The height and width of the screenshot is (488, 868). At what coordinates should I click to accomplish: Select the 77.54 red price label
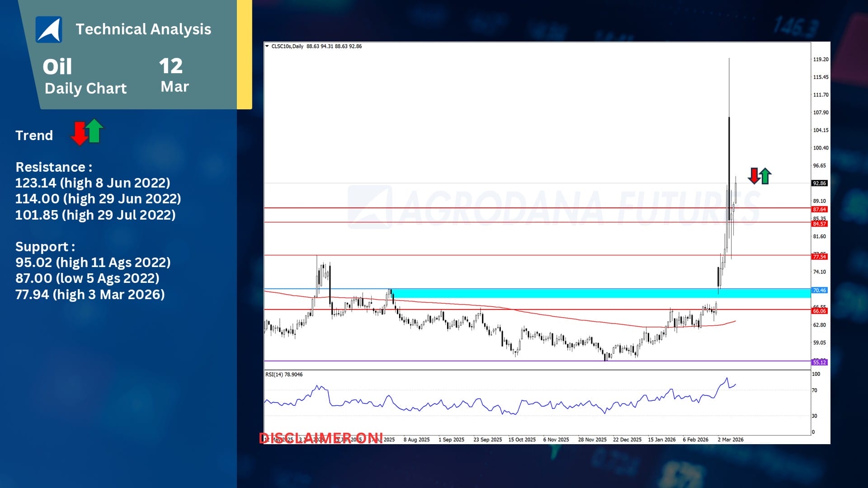[x=819, y=257]
